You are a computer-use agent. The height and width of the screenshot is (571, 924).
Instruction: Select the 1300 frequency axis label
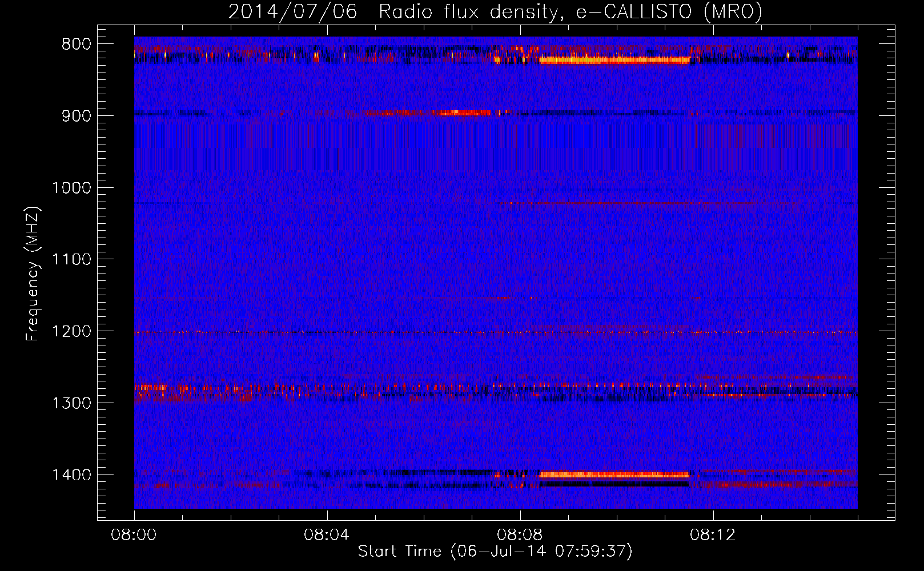pyautogui.click(x=71, y=403)
